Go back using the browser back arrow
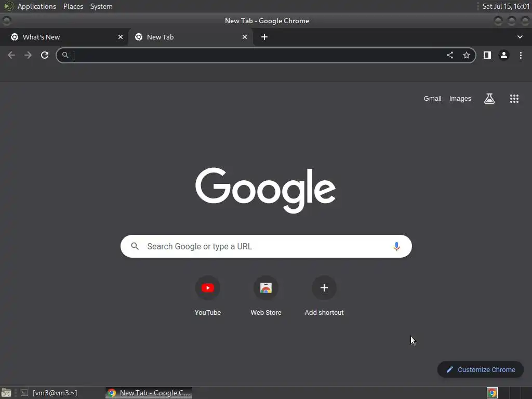This screenshot has height=399, width=532. point(11,55)
